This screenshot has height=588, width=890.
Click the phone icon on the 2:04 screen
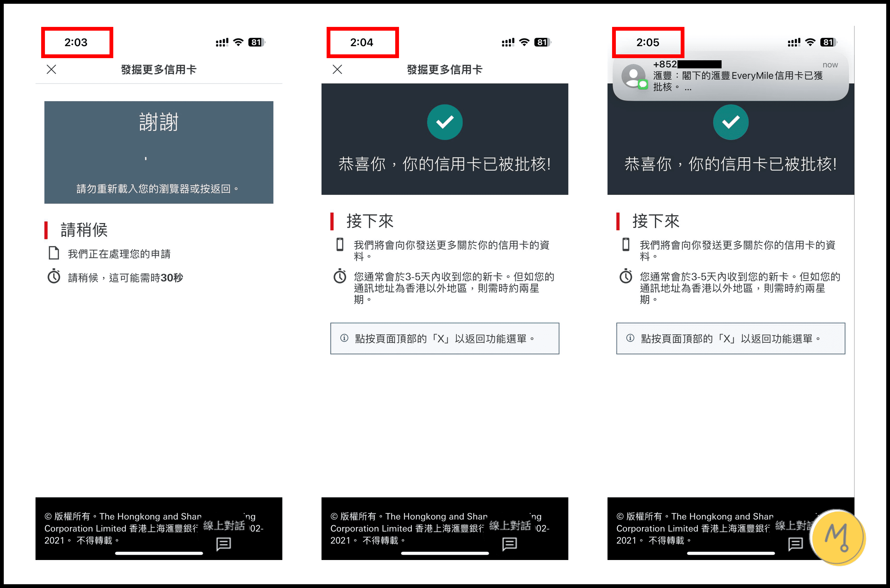[340, 244]
